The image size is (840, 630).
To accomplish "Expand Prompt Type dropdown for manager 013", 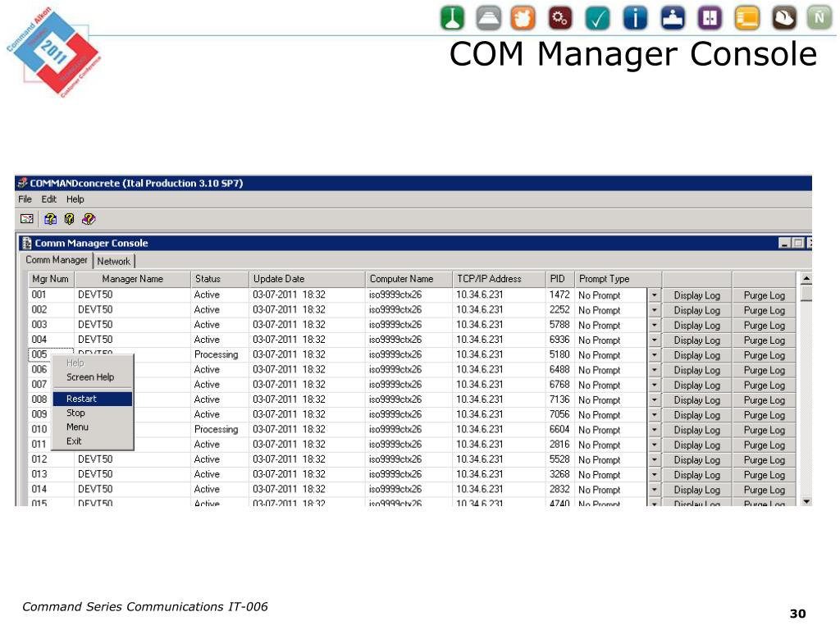I will click(x=654, y=475).
